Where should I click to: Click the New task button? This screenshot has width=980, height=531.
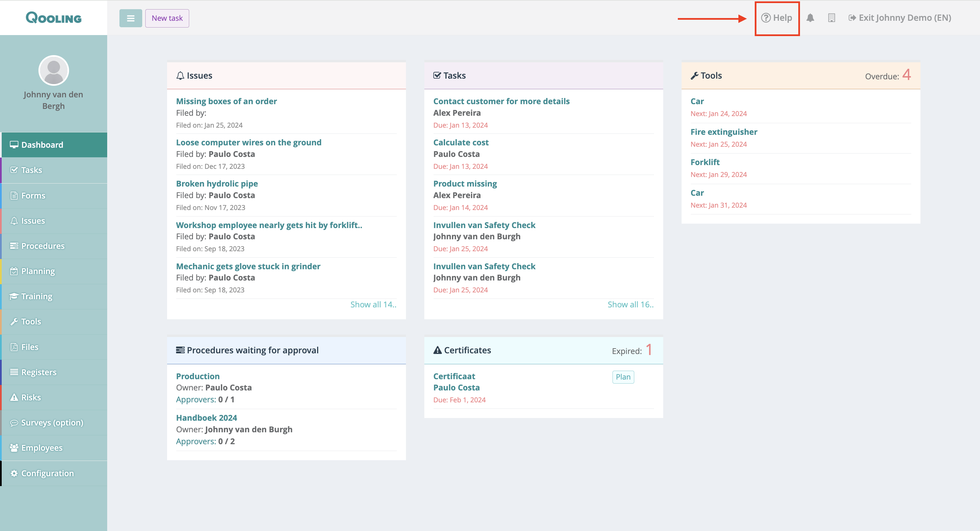point(167,18)
